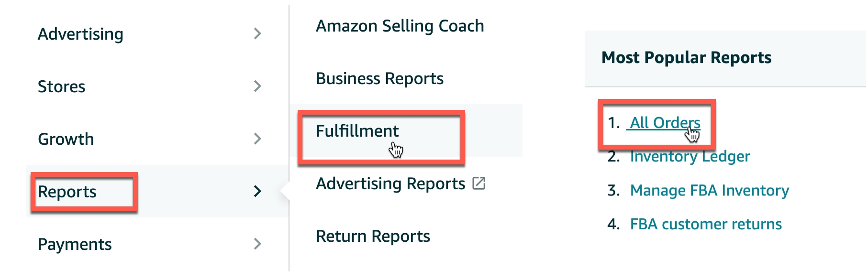
Task: Choose the Growth menu entry
Action: tap(66, 139)
